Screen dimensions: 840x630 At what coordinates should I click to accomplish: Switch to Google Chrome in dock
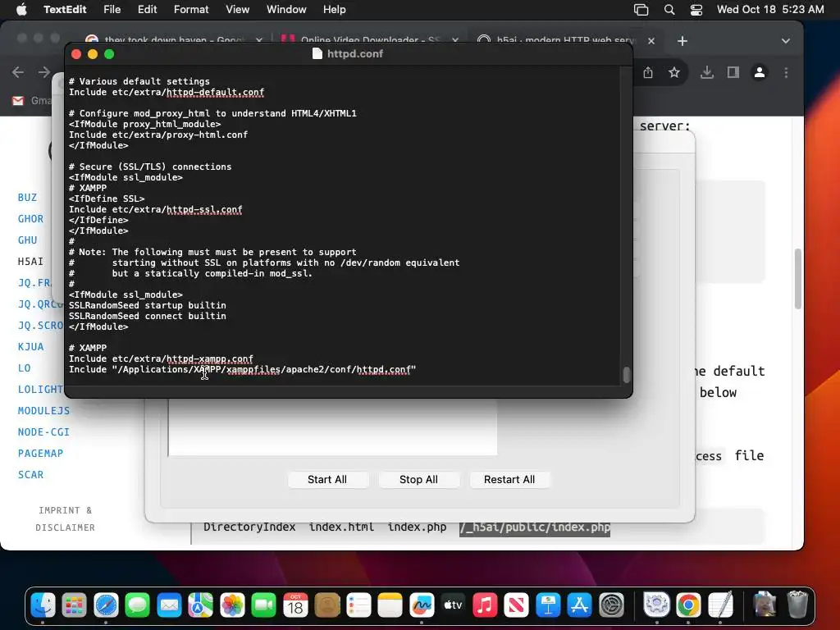pyautogui.click(x=688, y=606)
